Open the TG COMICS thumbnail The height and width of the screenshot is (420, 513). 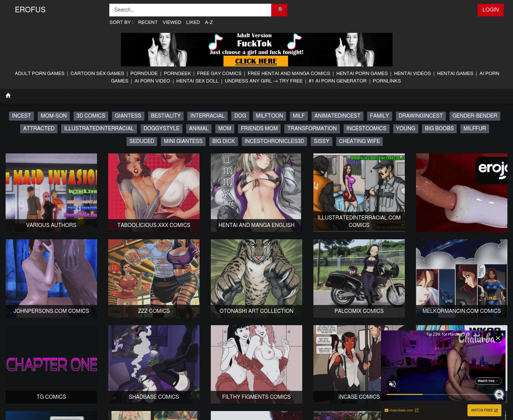point(51,364)
